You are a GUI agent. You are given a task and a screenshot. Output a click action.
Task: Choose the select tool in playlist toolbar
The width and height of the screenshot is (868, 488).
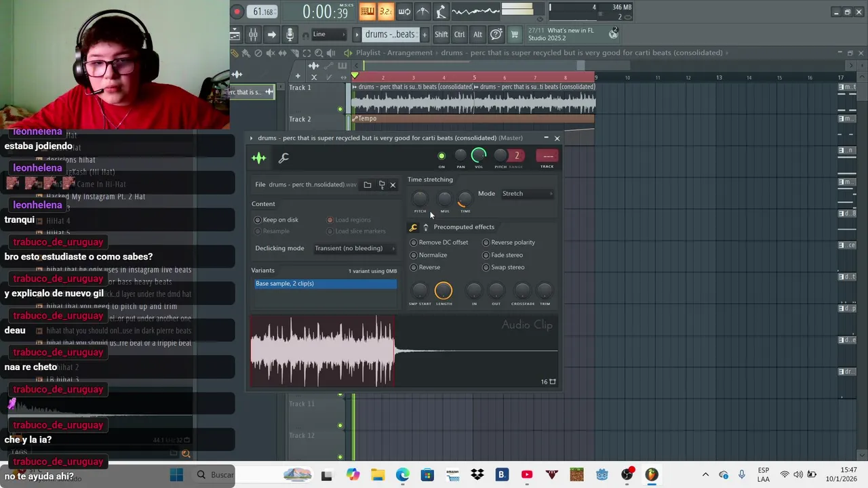307,53
